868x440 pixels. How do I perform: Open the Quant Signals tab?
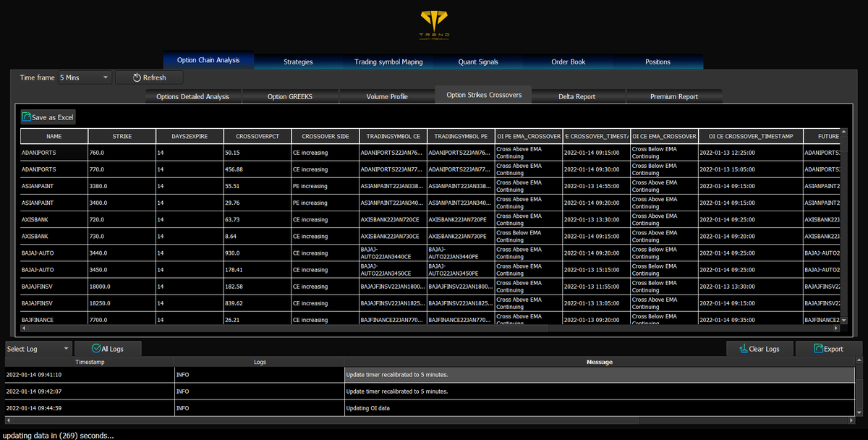[x=478, y=62]
